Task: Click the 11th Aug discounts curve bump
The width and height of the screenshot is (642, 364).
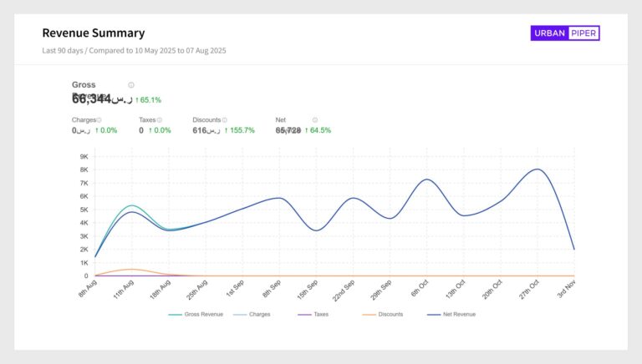Action: point(131,269)
